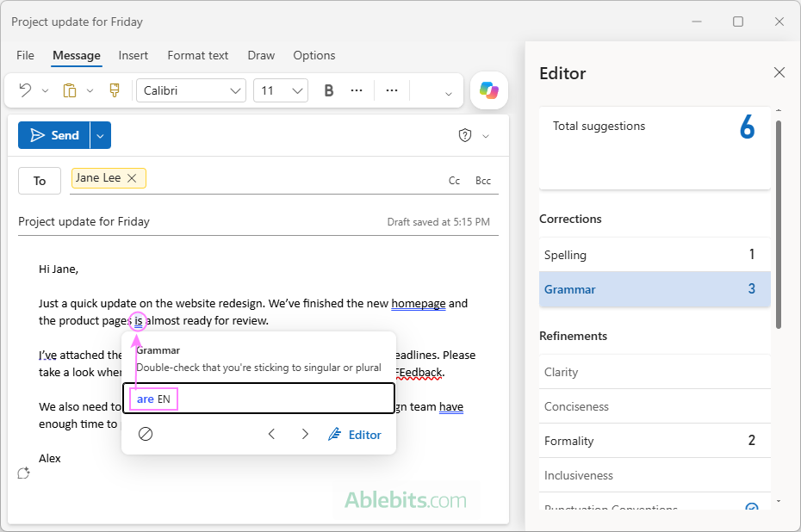
Task: Select Grammar corrections row
Action: (655, 289)
